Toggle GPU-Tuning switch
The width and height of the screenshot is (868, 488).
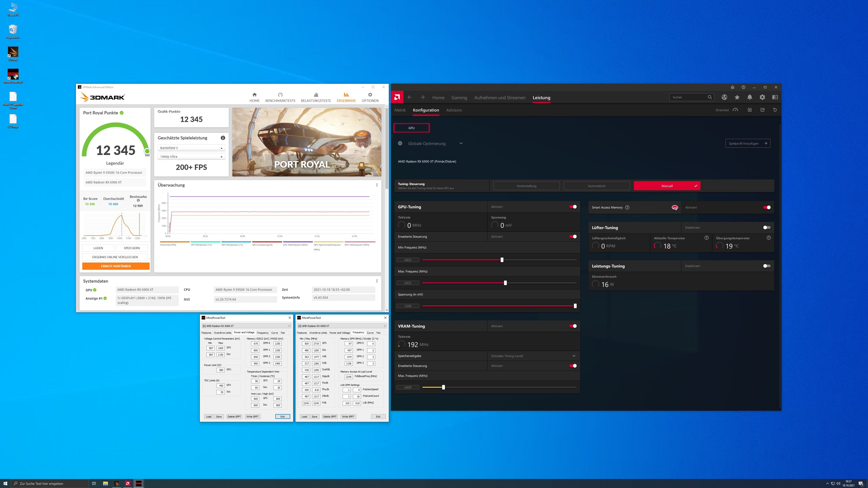point(573,207)
